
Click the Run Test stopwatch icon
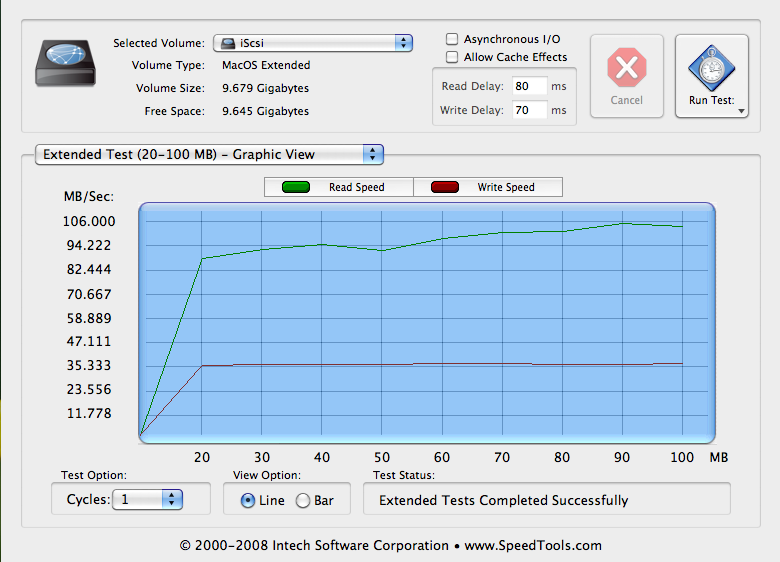click(x=711, y=68)
